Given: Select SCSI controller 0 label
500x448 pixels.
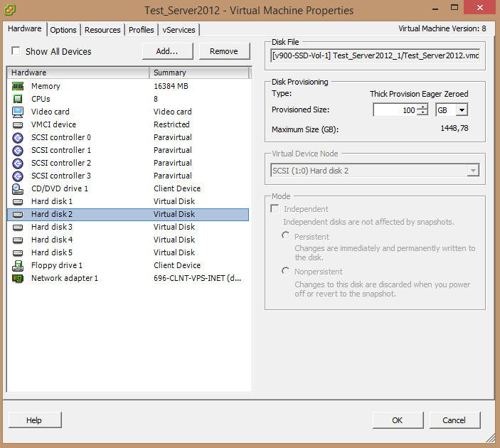Looking at the screenshot, I should point(61,137).
